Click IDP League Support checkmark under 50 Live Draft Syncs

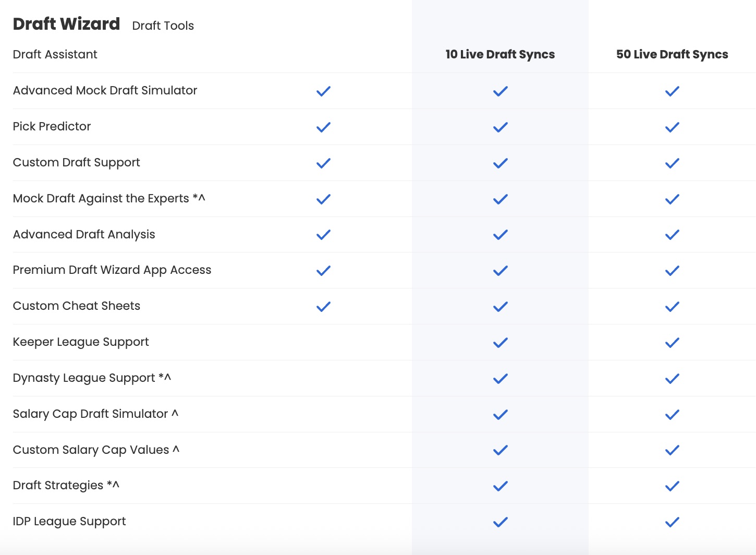click(672, 522)
